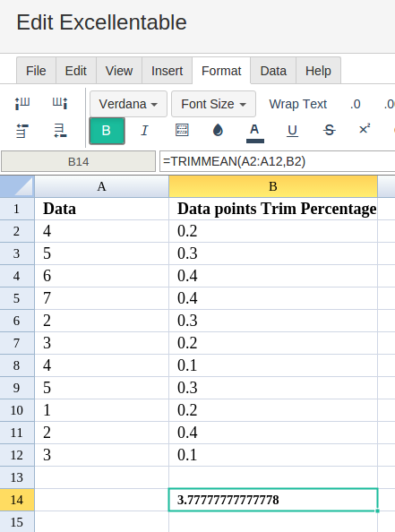Click the formula bar with TRIMMEAN

click(x=277, y=161)
